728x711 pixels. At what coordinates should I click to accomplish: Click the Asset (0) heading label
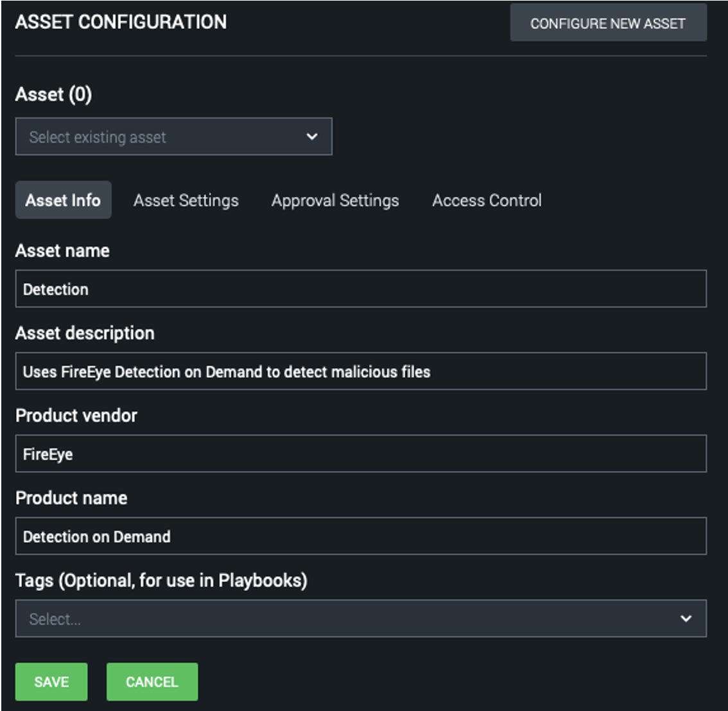pyautogui.click(x=53, y=94)
